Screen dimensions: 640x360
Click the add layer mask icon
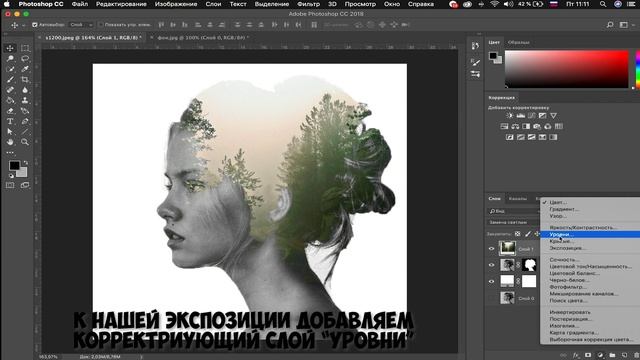pos(588,356)
